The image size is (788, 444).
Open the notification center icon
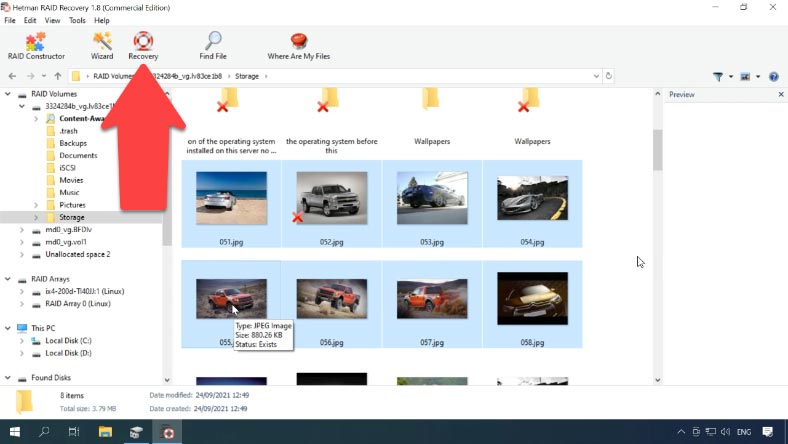(767, 432)
